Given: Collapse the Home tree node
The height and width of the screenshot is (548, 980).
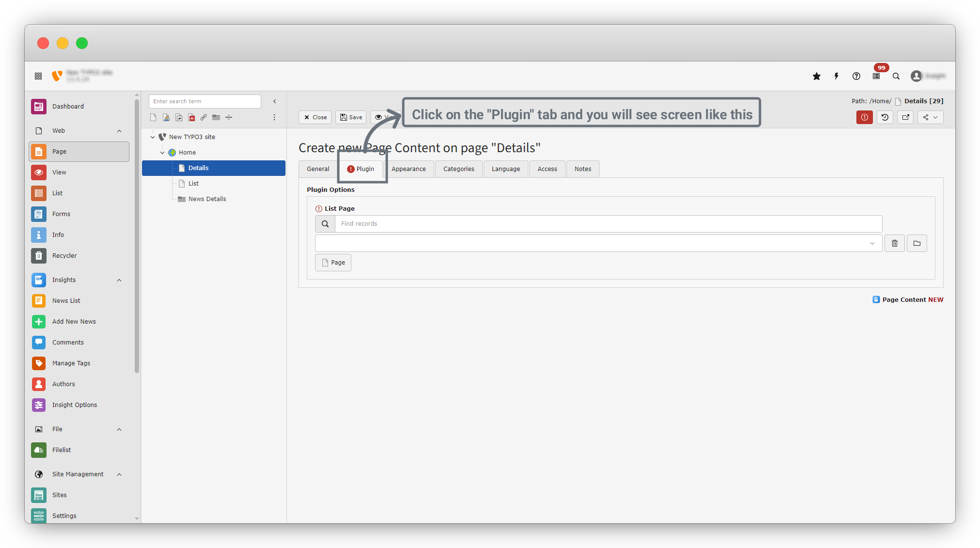Looking at the screenshot, I should tap(162, 153).
